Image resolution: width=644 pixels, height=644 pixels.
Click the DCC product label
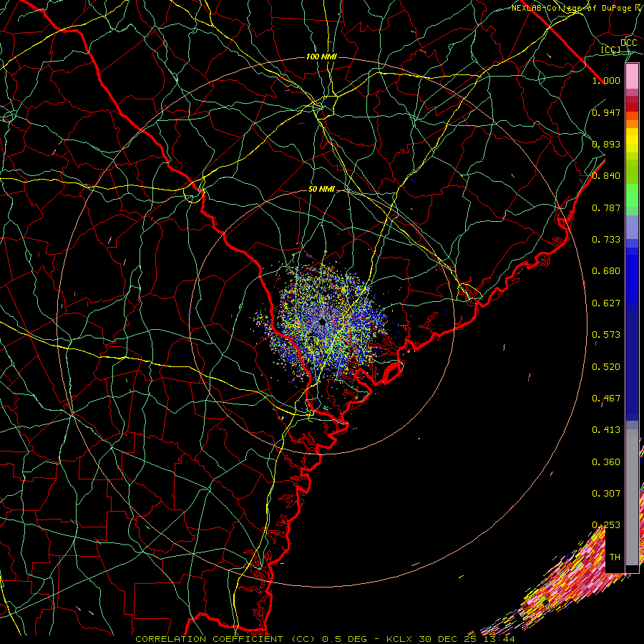click(x=628, y=43)
